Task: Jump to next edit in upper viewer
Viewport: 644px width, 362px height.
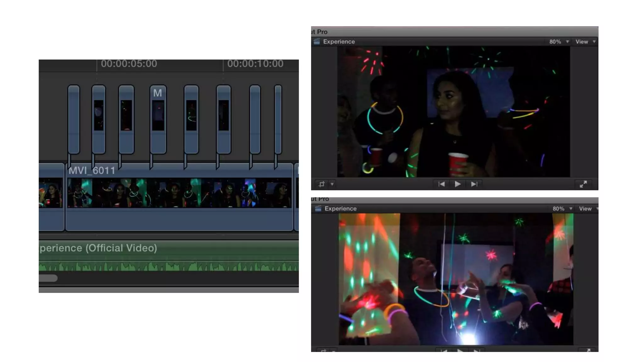Action: [x=474, y=184]
